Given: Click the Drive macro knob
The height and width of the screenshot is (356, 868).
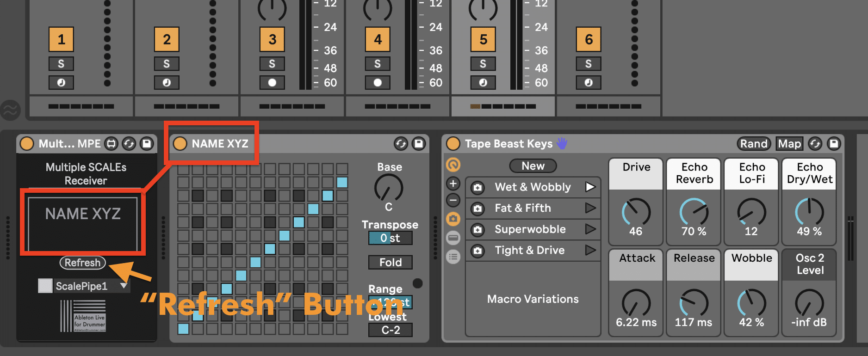Looking at the screenshot, I should 636,212.
